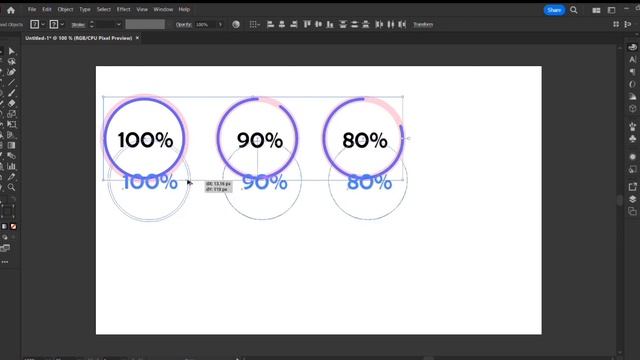Expand the Stroke color dropdown arrow
The height and width of the screenshot is (360, 640).
coord(62,24)
